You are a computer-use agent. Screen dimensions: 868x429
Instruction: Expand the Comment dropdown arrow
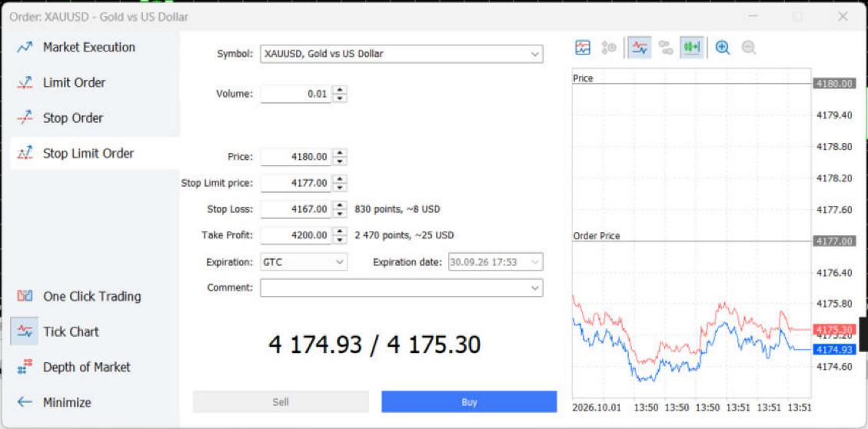[x=535, y=288]
